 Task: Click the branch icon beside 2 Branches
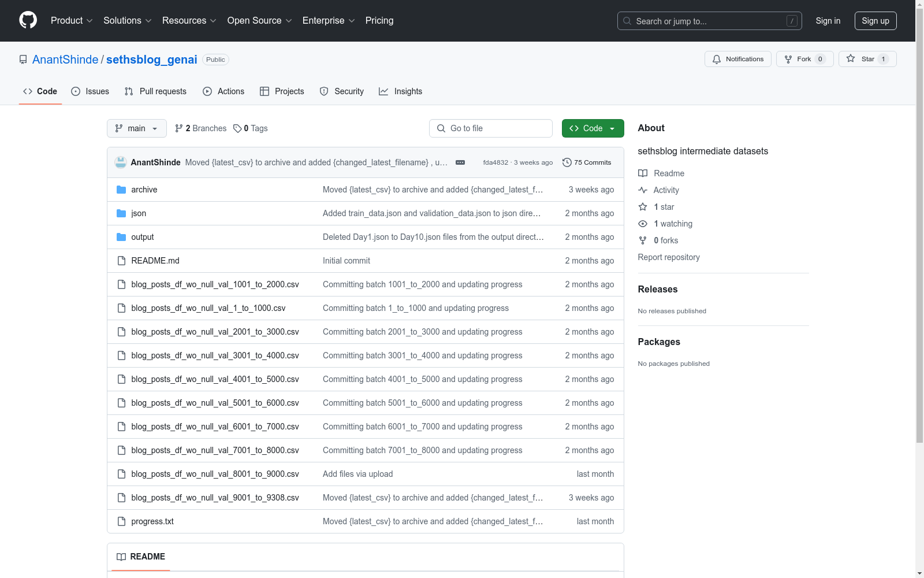tap(179, 128)
